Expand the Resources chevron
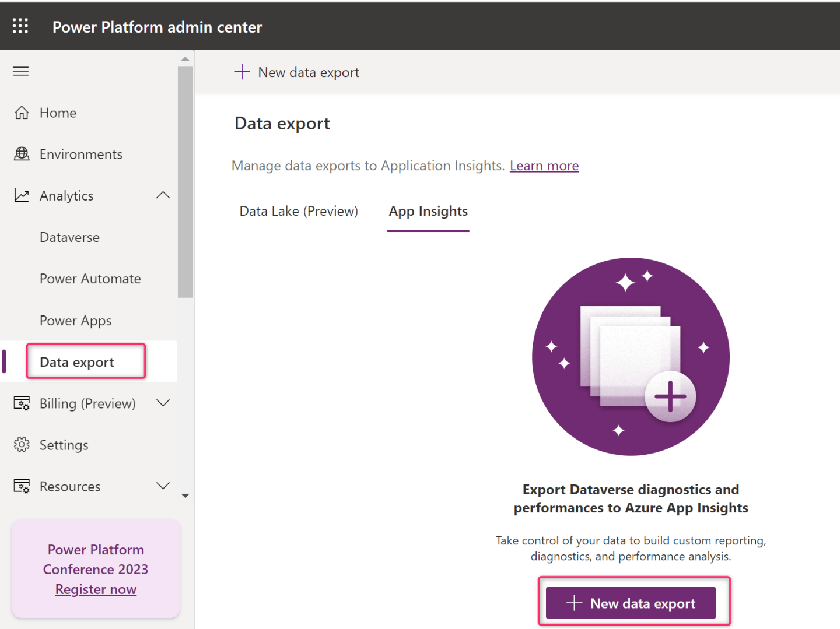Image resolution: width=840 pixels, height=629 pixels. pyautogui.click(x=163, y=486)
